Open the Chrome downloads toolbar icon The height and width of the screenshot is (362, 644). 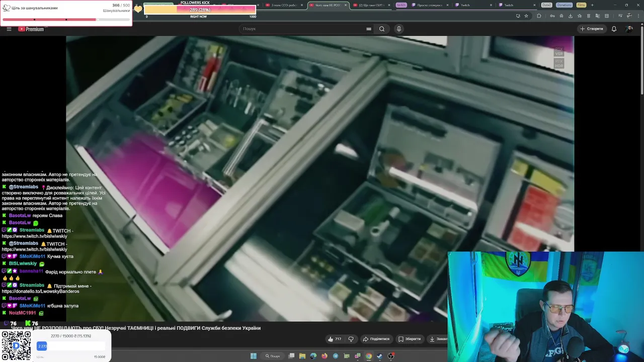point(571,16)
